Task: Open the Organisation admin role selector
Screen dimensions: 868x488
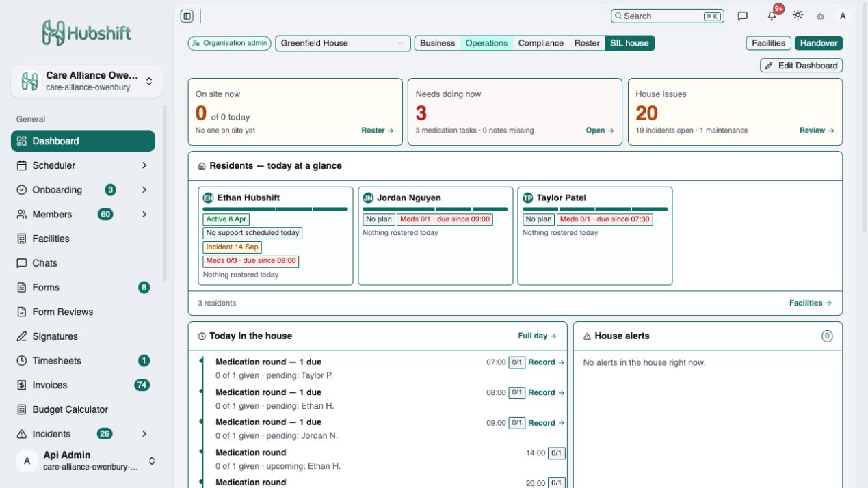Action: click(230, 43)
